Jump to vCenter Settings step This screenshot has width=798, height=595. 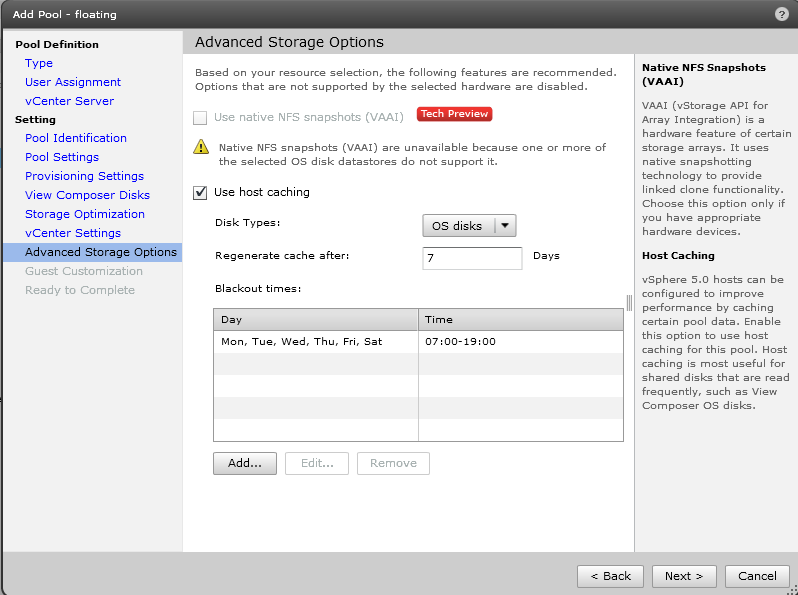pyautogui.click(x=73, y=233)
